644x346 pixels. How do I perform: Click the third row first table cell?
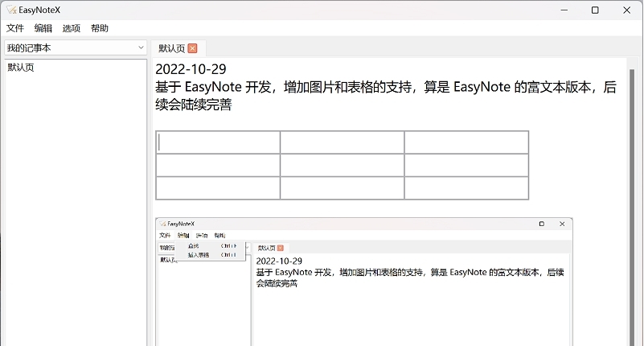point(218,188)
